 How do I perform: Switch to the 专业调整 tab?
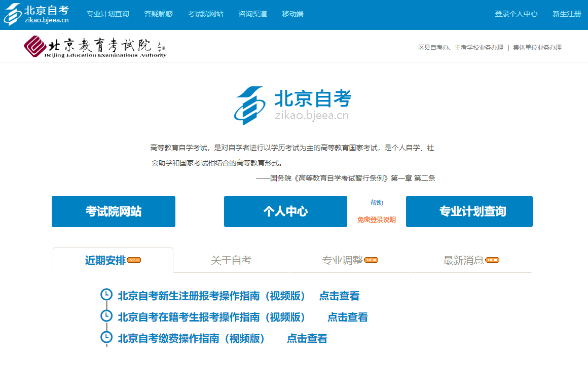(x=344, y=260)
